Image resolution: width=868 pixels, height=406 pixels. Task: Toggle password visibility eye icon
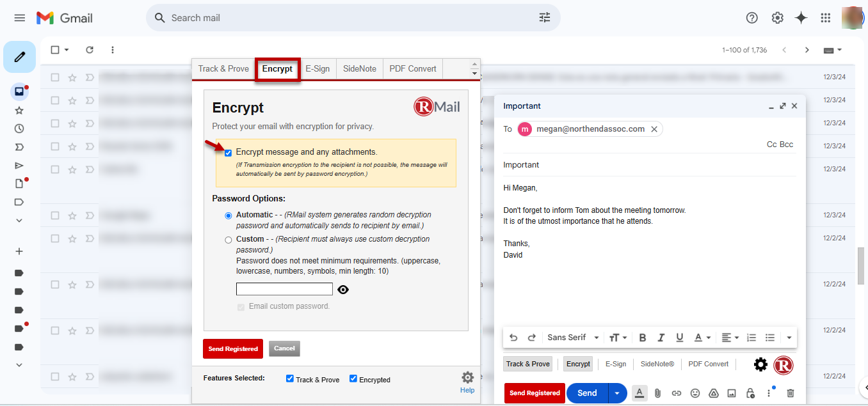[x=343, y=290]
